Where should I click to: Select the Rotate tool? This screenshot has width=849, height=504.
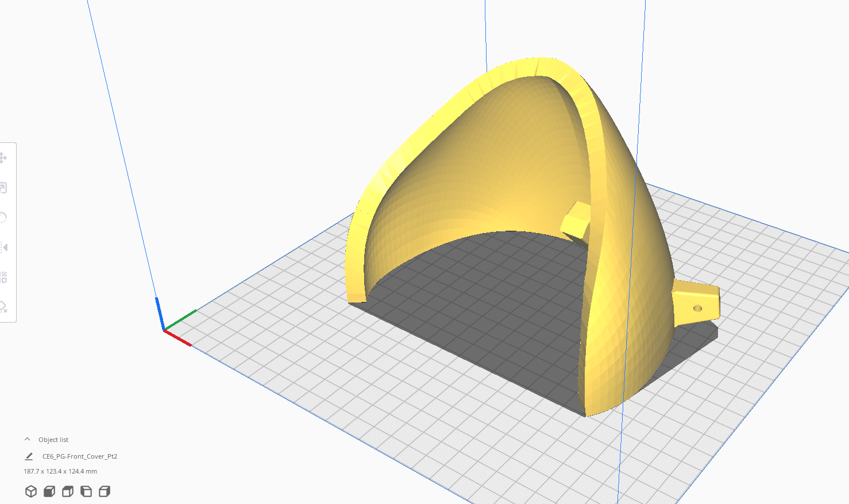[3, 218]
